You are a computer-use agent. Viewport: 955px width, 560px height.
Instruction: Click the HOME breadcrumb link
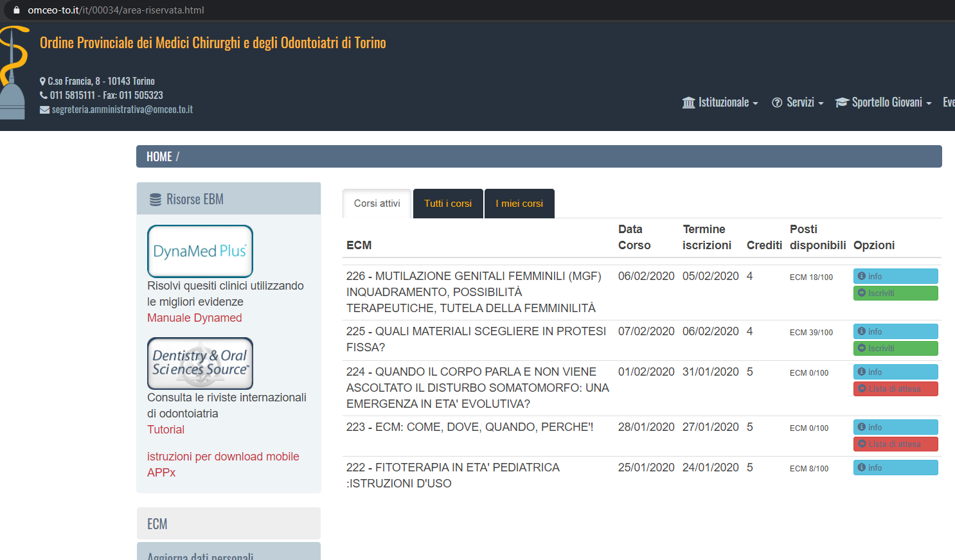(159, 157)
